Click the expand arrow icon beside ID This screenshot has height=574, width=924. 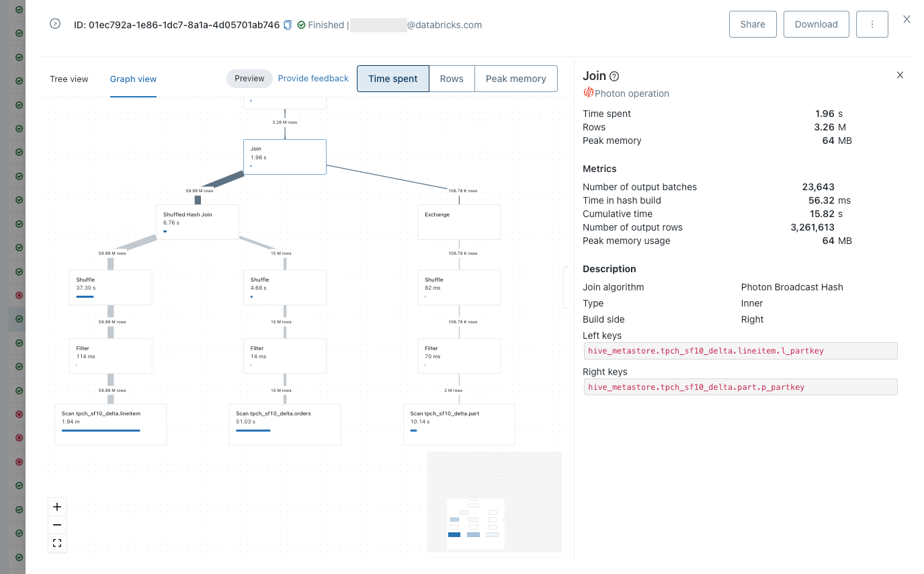[x=55, y=24]
